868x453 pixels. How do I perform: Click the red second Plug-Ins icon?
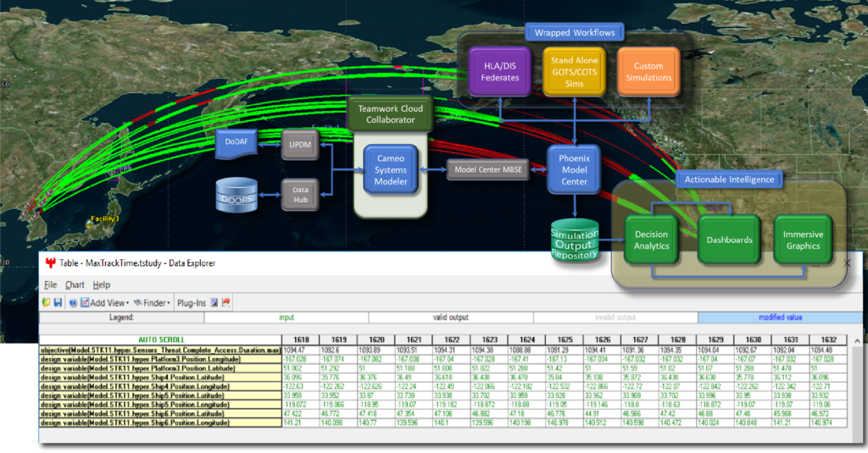pos(225,302)
